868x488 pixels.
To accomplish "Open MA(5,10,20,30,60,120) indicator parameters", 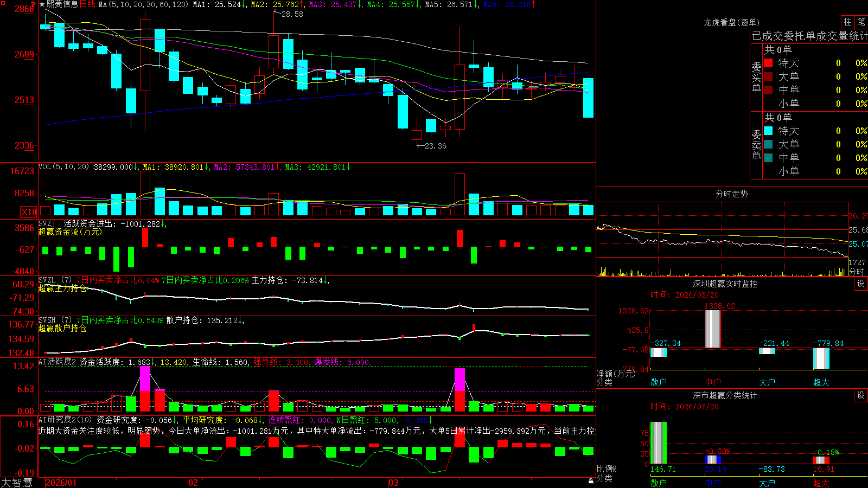I will tap(143, 4).
